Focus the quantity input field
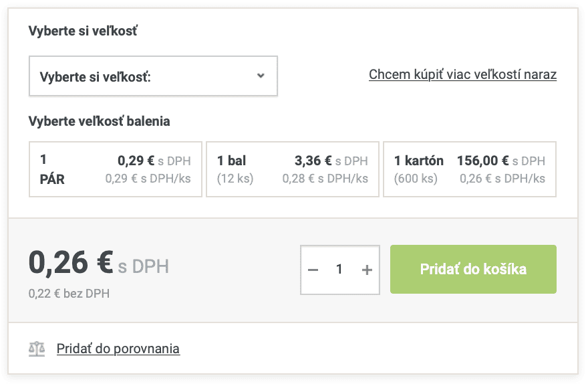Screen dimensions: 588x384 [x=339, y=270]
